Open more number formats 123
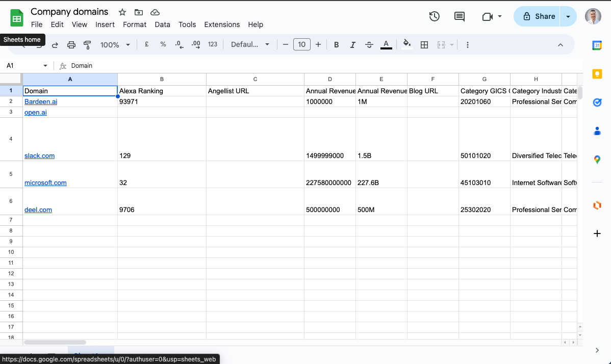Viewport: 611px width, 364px height. point(212,44)
